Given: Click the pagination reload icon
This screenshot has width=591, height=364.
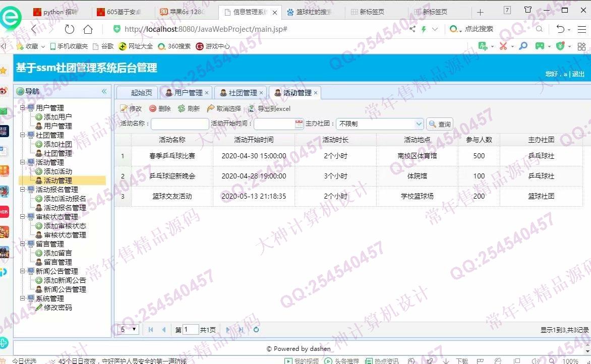Looking at the screenshot, I should pyautogui.click(x=256, y=330).
